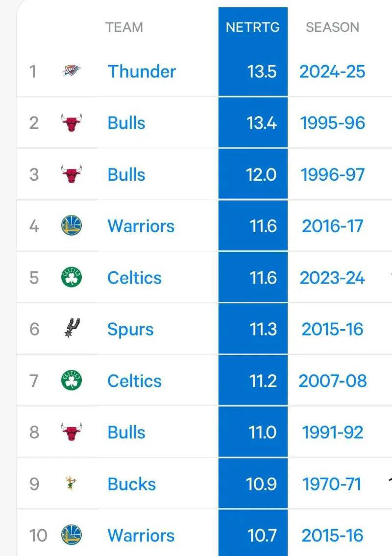Open the 1970-71 season link
Screen dimensions: 392x556
pyautogui.click(x=332, y=484)
